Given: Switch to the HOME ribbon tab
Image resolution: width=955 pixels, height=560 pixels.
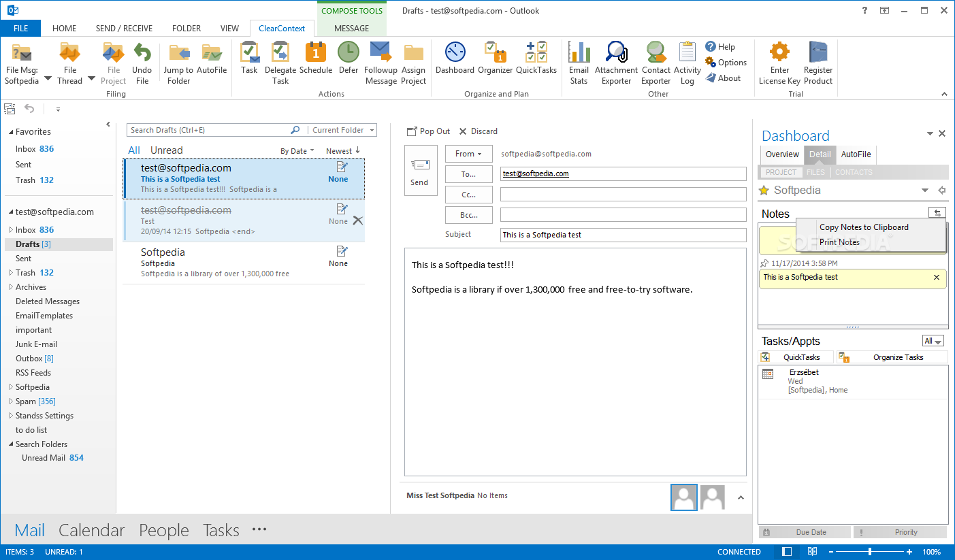Looking at the screenshot, I should click(64, 29).
